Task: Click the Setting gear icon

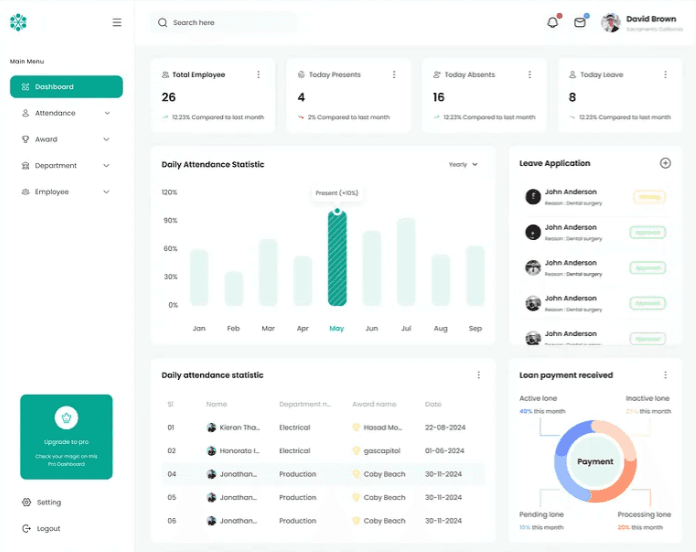Action: [x=26, y=502]
